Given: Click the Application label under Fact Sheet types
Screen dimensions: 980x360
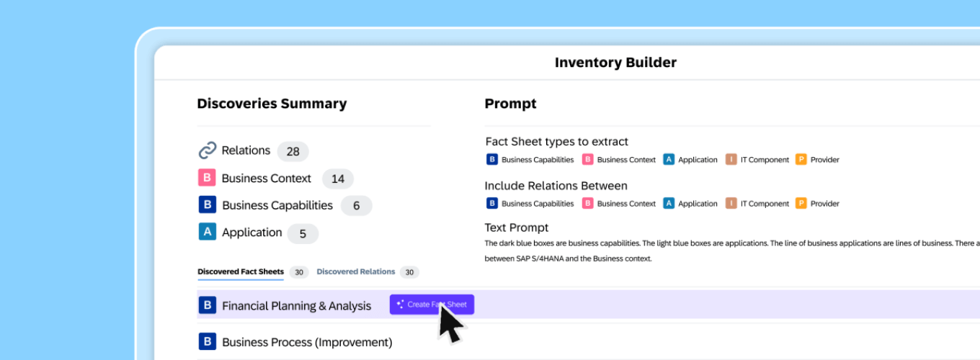Looking at the screenshot, I should (x=698, y=160).
